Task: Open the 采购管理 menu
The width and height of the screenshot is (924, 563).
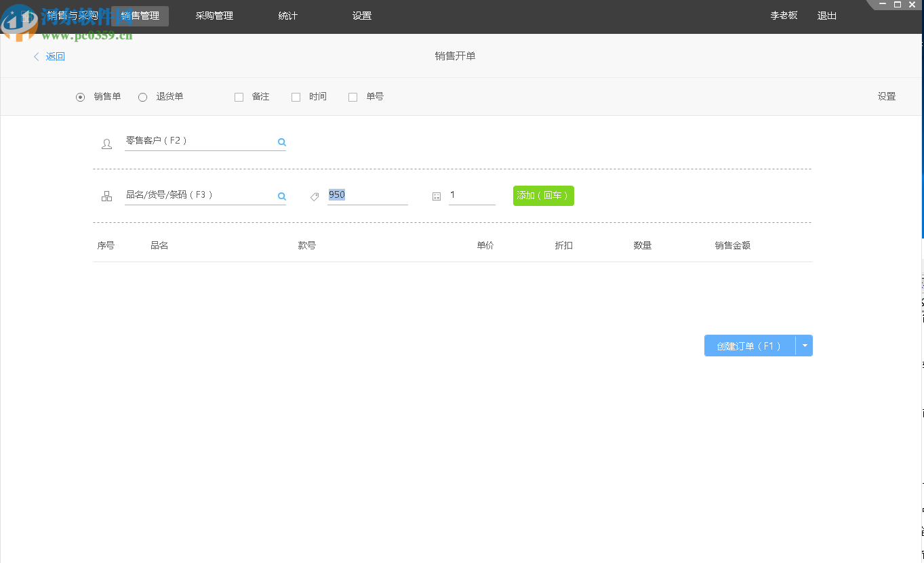Action: point(214,16)
